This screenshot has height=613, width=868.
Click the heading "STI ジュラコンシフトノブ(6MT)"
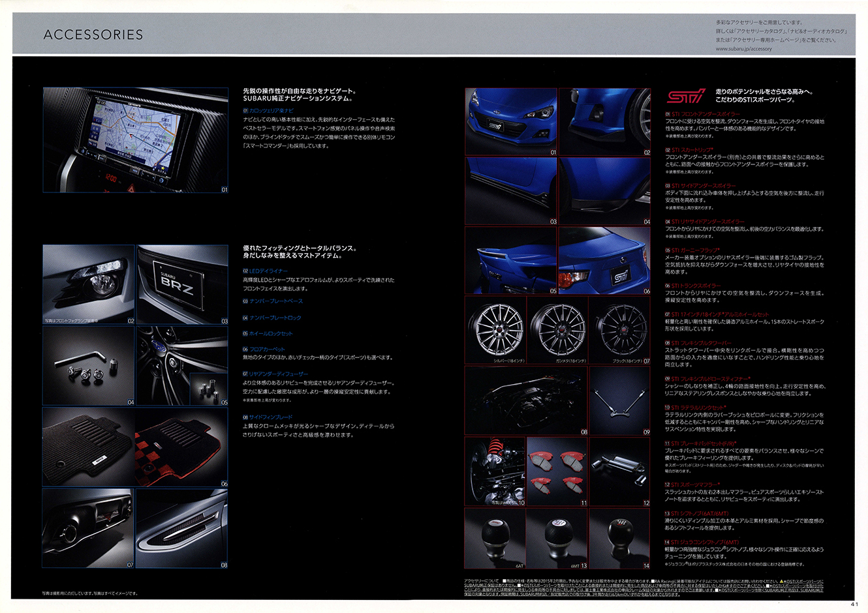pyautogui.click(x=704, y=543)
